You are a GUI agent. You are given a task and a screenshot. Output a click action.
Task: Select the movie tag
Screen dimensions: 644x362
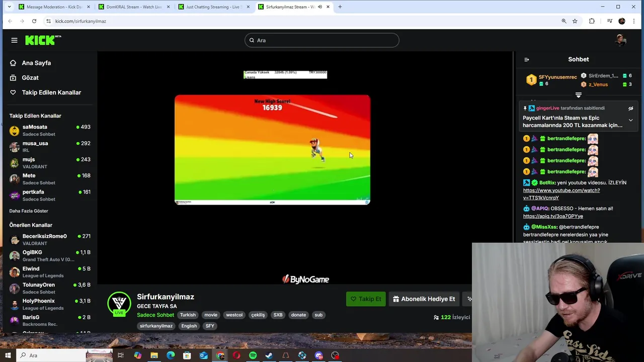[x=211, y=315]
